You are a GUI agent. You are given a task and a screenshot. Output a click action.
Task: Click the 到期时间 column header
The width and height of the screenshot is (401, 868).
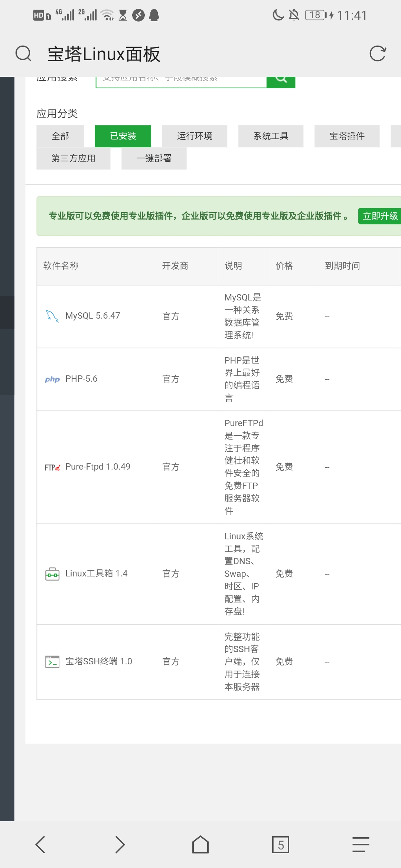[x=342, y=266]
